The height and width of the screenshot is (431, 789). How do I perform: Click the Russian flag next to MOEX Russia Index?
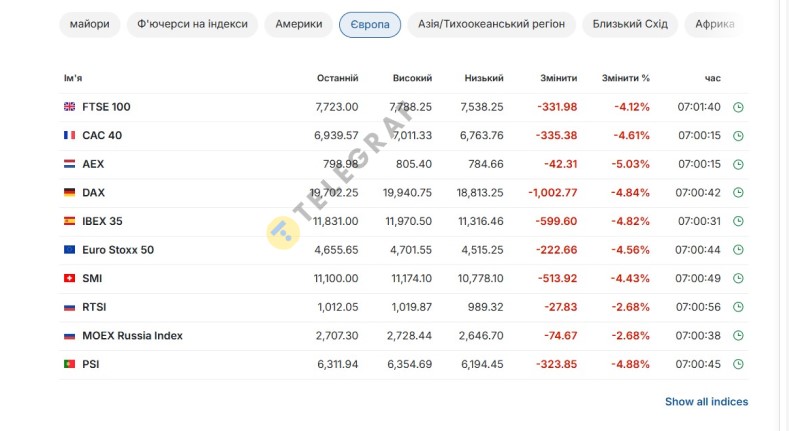[69, 335]
